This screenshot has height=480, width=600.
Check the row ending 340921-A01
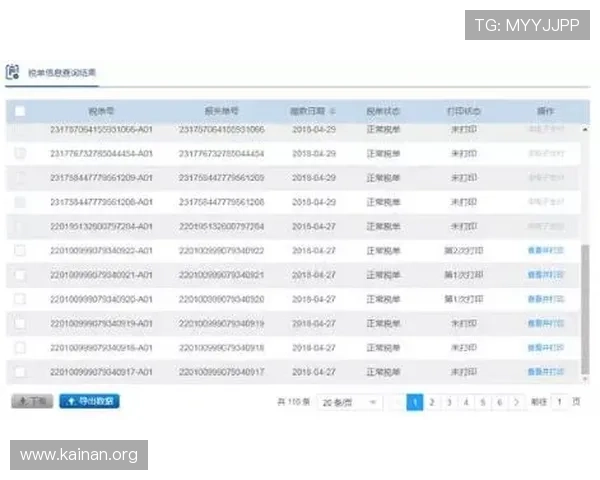click(x=20, y=275)
